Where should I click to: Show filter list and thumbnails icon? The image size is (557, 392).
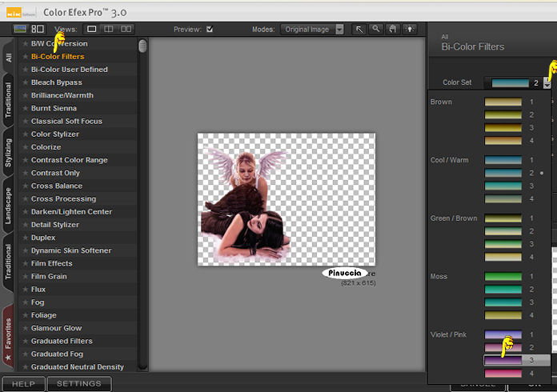tap(38, 29)
